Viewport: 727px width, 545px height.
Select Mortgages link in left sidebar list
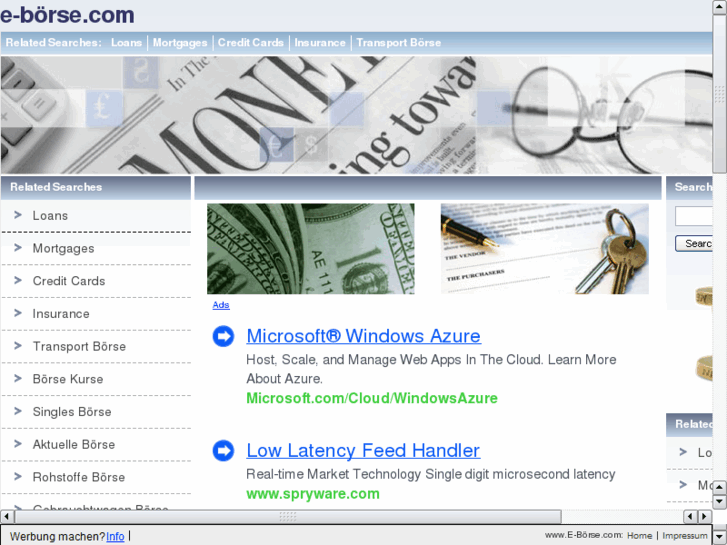[63, 249]
